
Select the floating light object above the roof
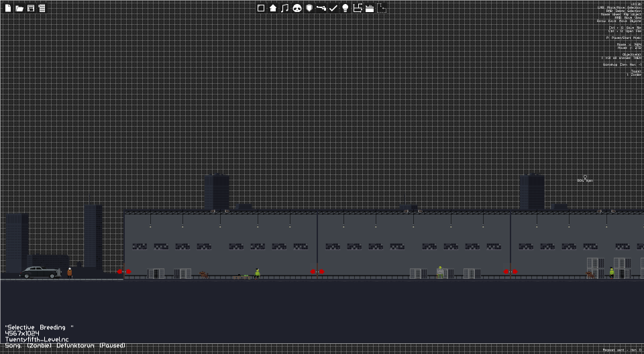[585, 179]
